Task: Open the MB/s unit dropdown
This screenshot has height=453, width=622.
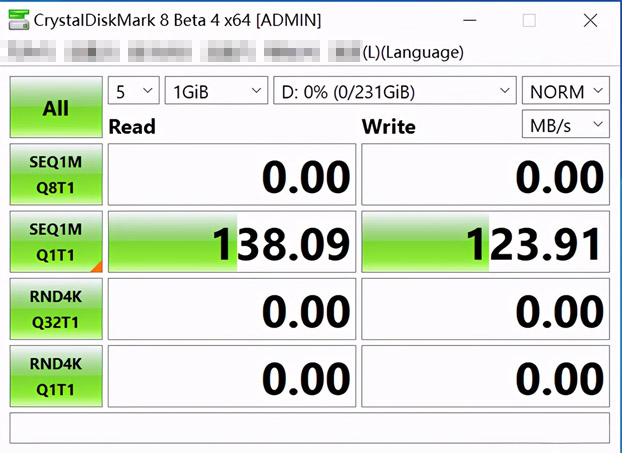Action: point(566,124)
